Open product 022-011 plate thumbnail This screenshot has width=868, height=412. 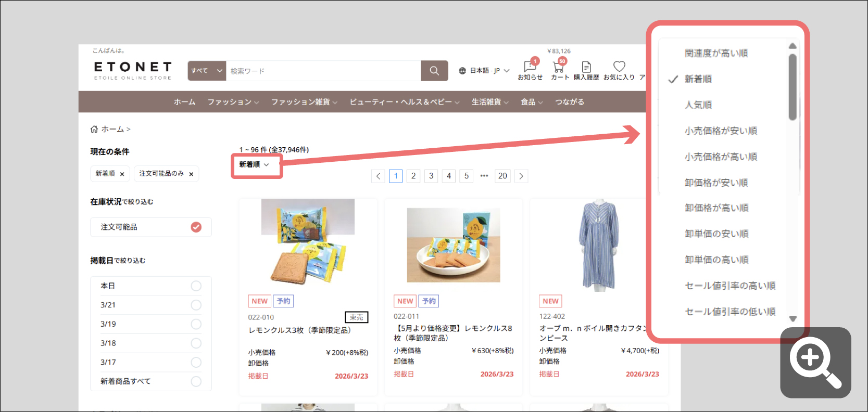(x=454, y=245)
